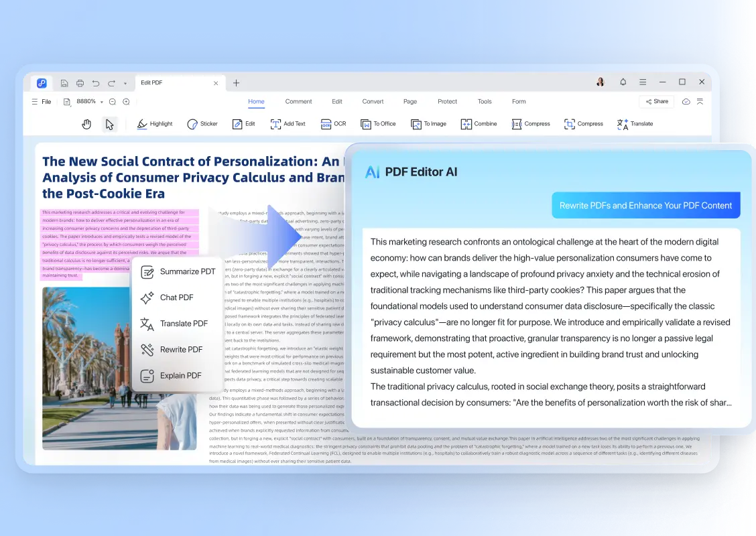Click the cloud sync icon
The image size is (756, 536).
point(686,102)
